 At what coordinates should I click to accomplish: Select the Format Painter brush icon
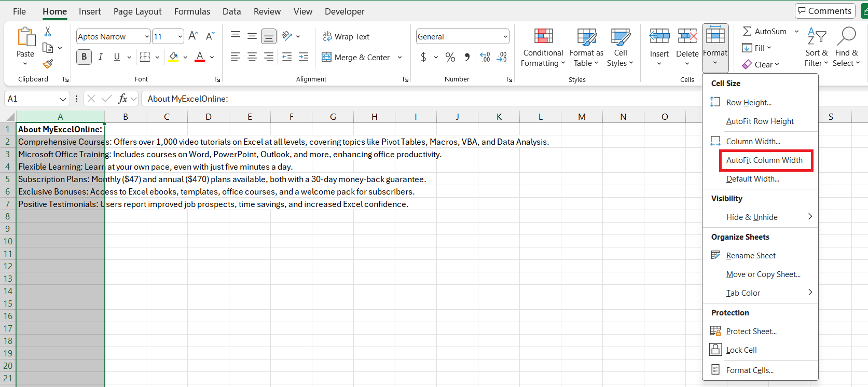[48, 64]
